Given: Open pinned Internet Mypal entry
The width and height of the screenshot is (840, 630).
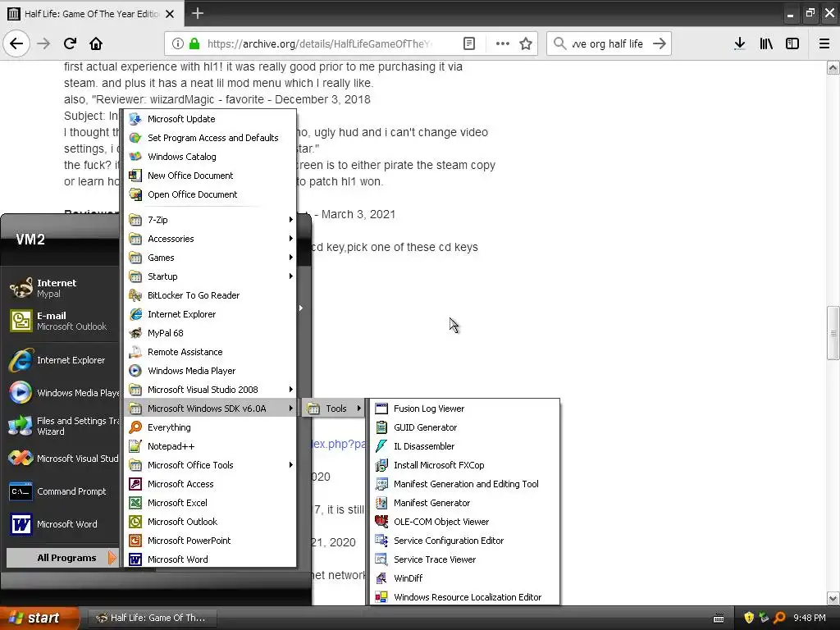Looking at the screenshot, I should tap(62, 288).
